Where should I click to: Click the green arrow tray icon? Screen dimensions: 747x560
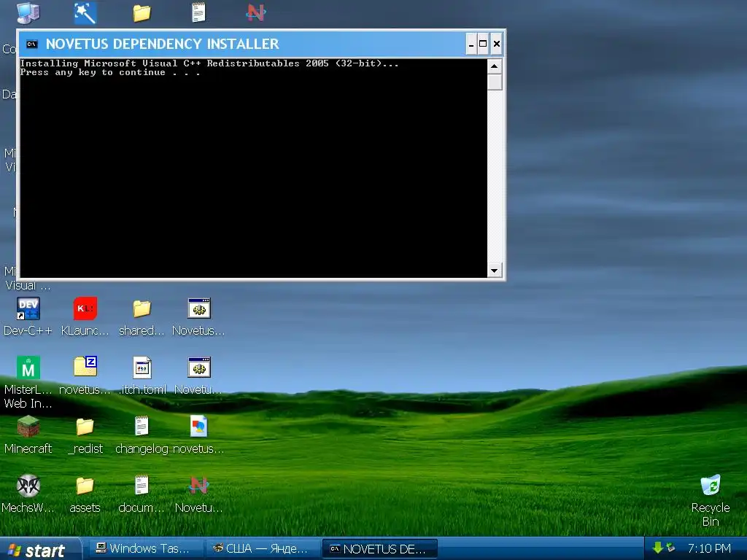pyautogui.click(x=658, y=548)
